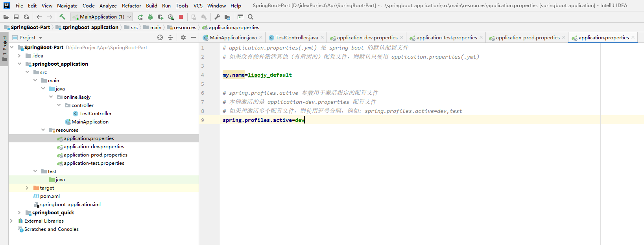644x245 pixels.
Task: Open the VCS menu
Action: [x=198, y=6]
